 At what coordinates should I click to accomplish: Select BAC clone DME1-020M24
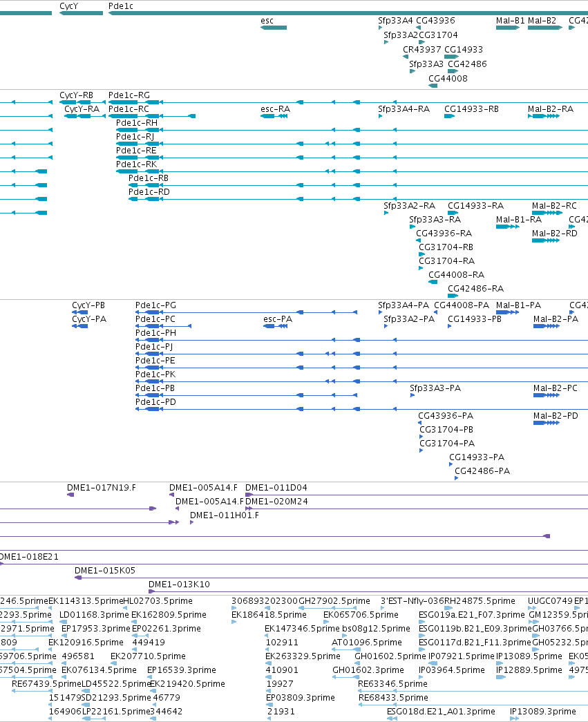click(277, 502)
